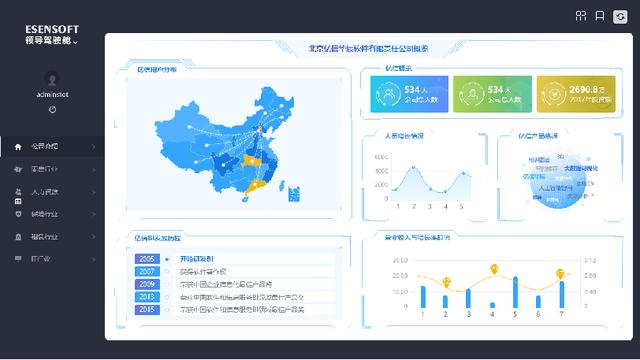Viewport: 640px width, 360px height.
Task: Click the bookmark icon beside the refresh button
Action: pos(600,16)
